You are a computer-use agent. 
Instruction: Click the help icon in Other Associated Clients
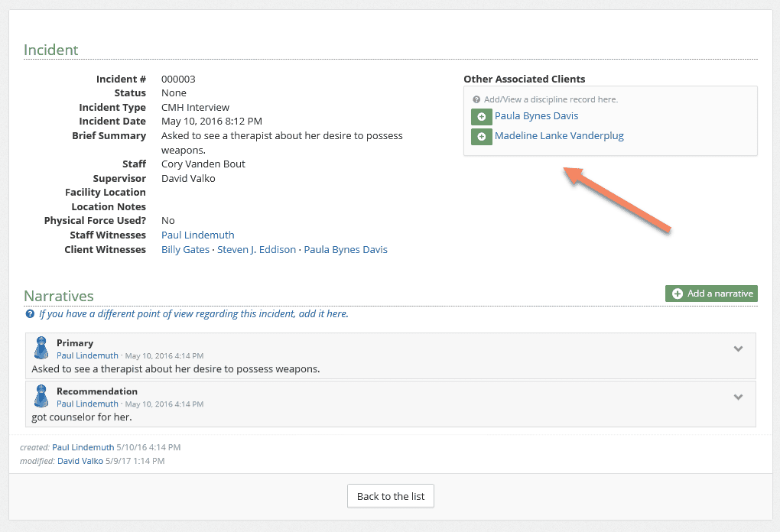tap(476, 100)
